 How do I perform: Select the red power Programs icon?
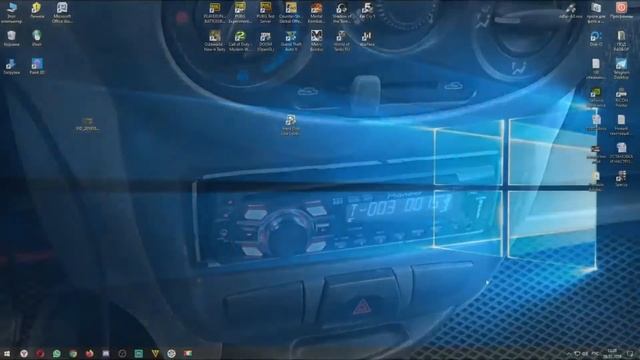[x=621, y=11]
